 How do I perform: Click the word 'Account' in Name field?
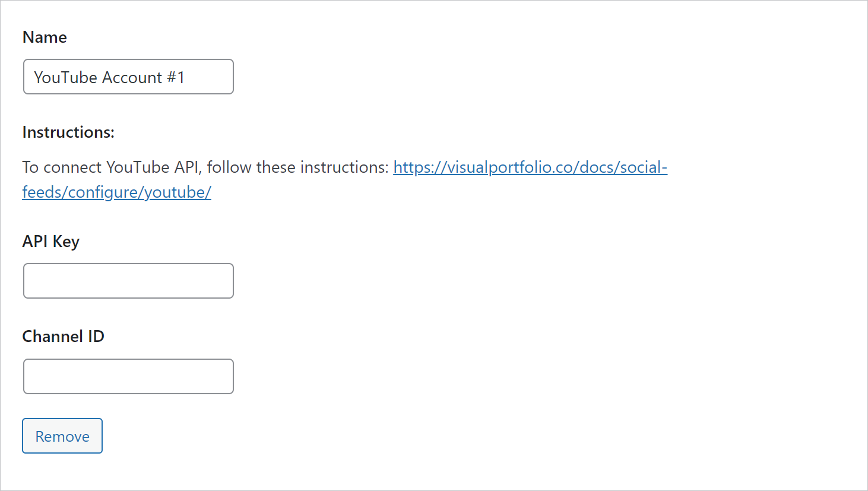[x=132, y=77]
